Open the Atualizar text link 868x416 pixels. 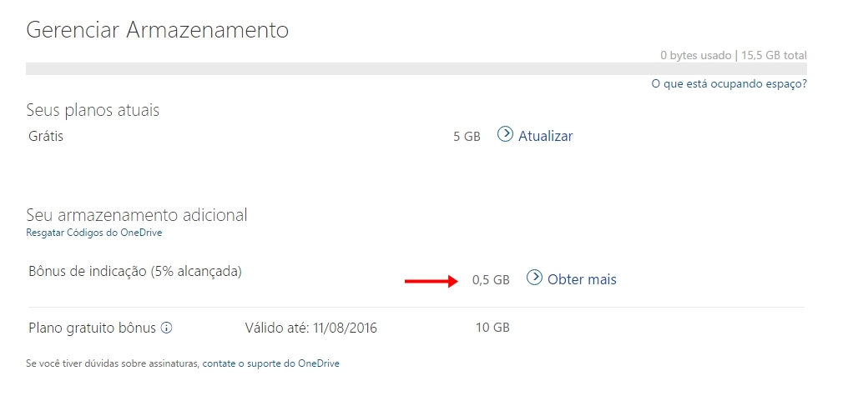(x=545, y=136)
